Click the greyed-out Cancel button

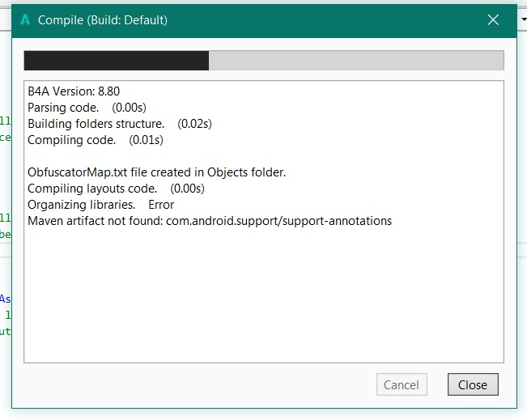point(402,385)
